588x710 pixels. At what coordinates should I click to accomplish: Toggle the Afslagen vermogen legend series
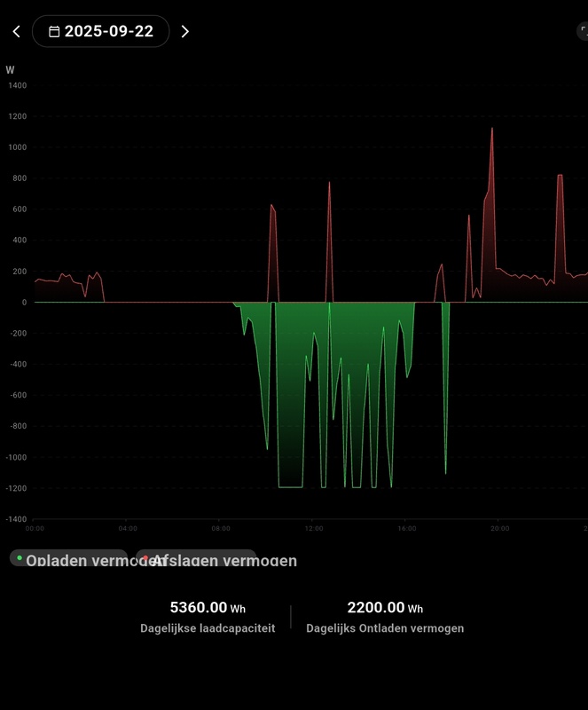click(197, 558)
